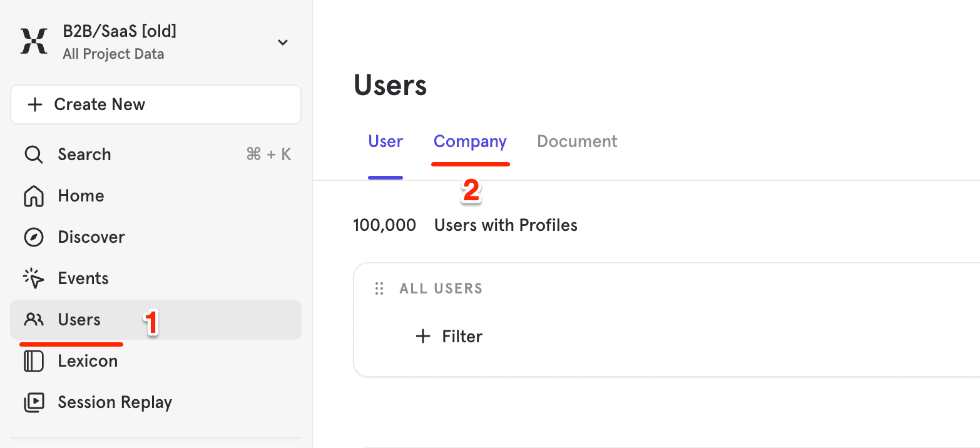Image resolution: width=980 pixels, height=448 pixels.
Task: Select the Document tab
Action: click(576, 141)
